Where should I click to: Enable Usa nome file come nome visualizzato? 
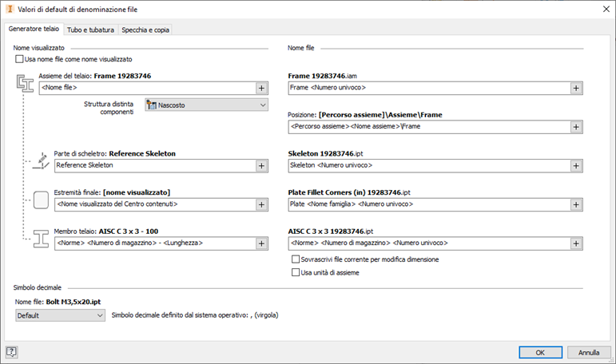click(19, 60)
